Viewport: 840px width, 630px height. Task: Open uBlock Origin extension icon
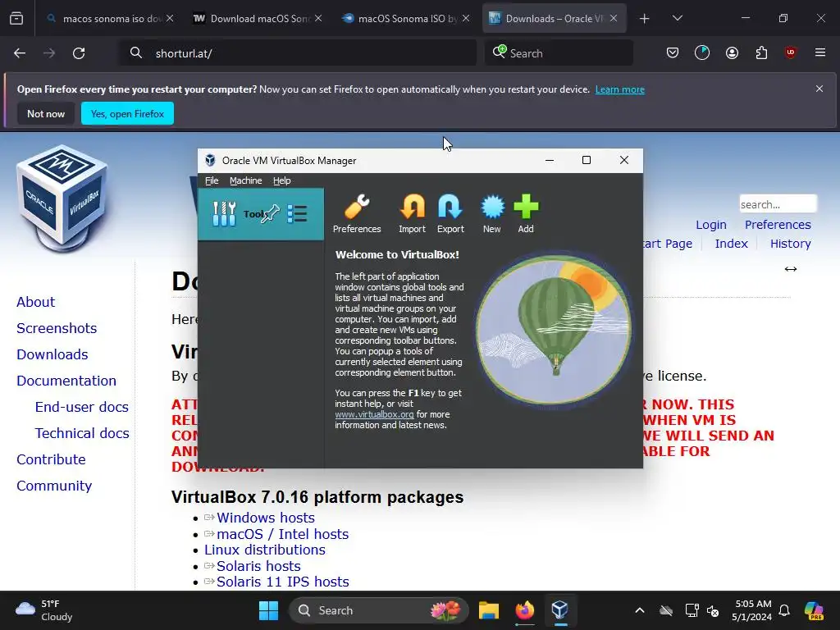point(790,53)
